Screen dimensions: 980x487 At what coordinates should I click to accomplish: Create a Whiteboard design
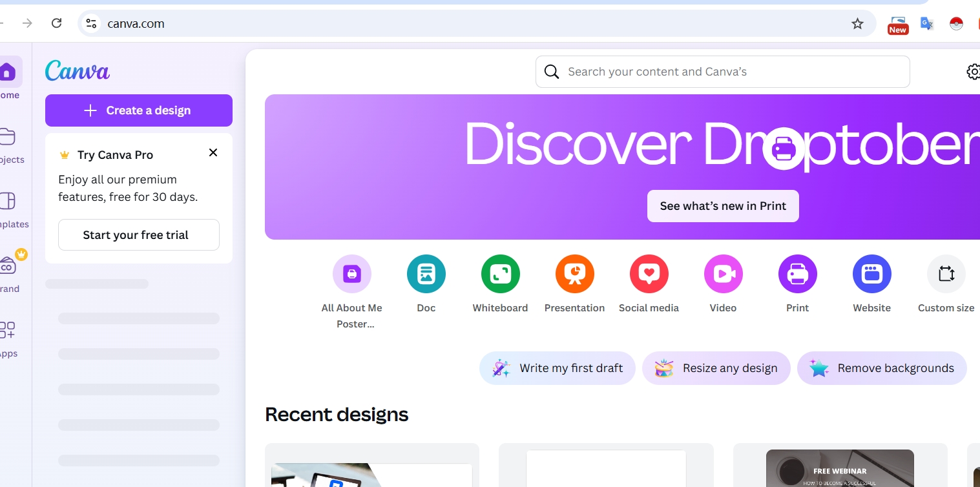501,284
